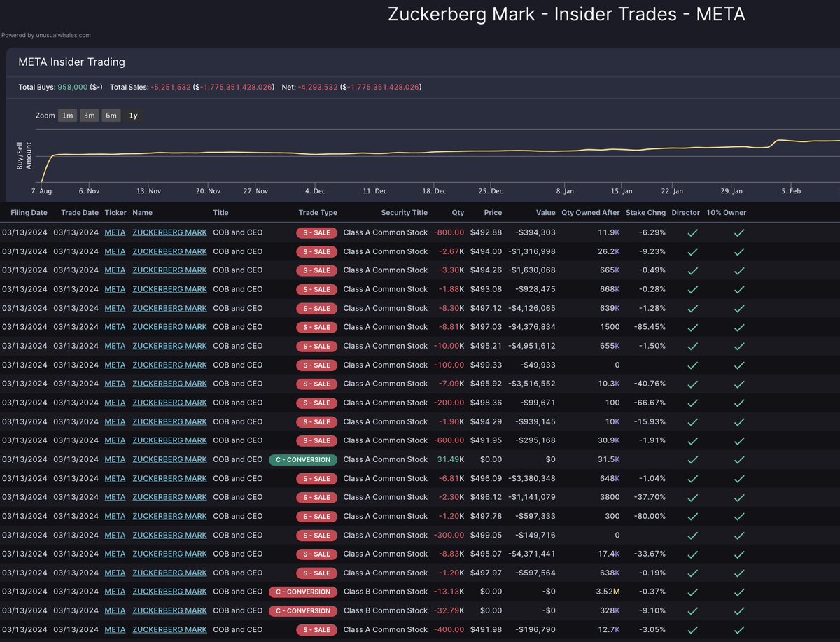Viewport: 840px width, 642px height.
Task: Sort by Stake Chng column header
Action: [x=645, y=213]
